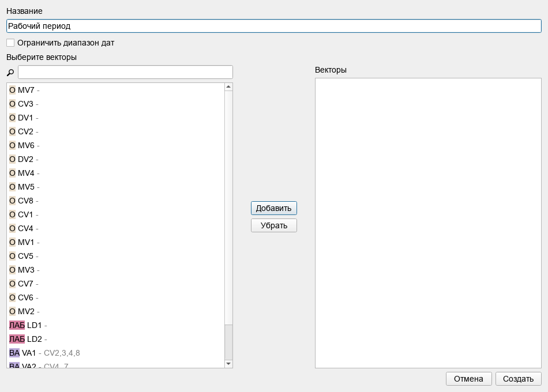Click the list scrollbar up arrow
This screenshot has height=392, width=548.
(228, 86)
